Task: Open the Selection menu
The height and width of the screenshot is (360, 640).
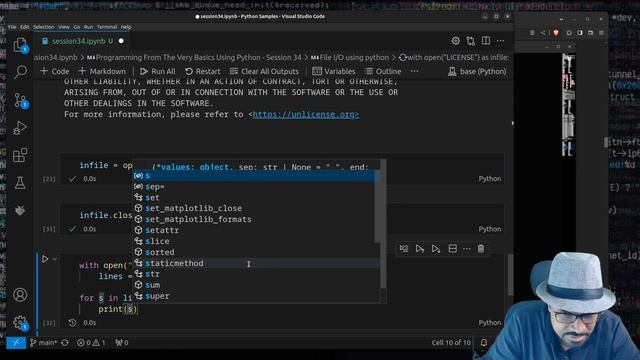Action: [x=44, y=27]
